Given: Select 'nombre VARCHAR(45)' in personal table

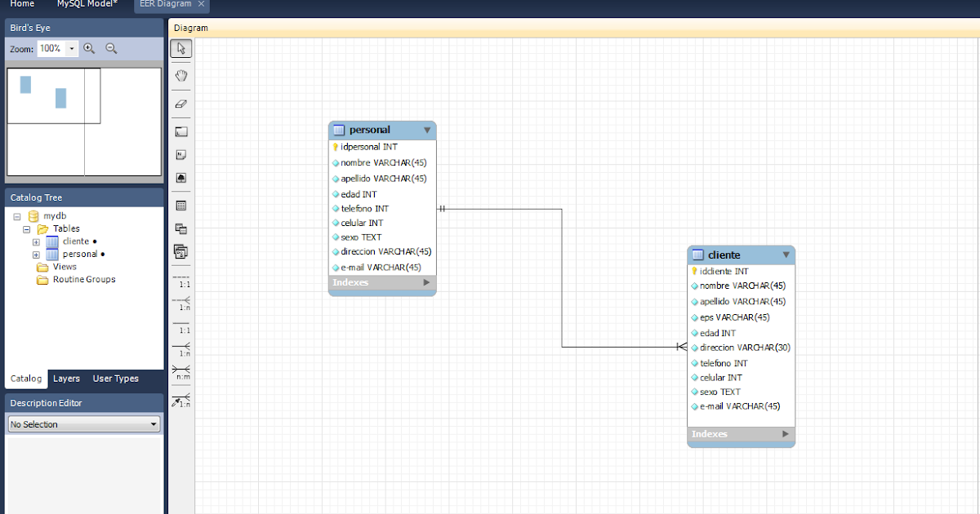Looking at the screenshot, I should pos(382,162).
